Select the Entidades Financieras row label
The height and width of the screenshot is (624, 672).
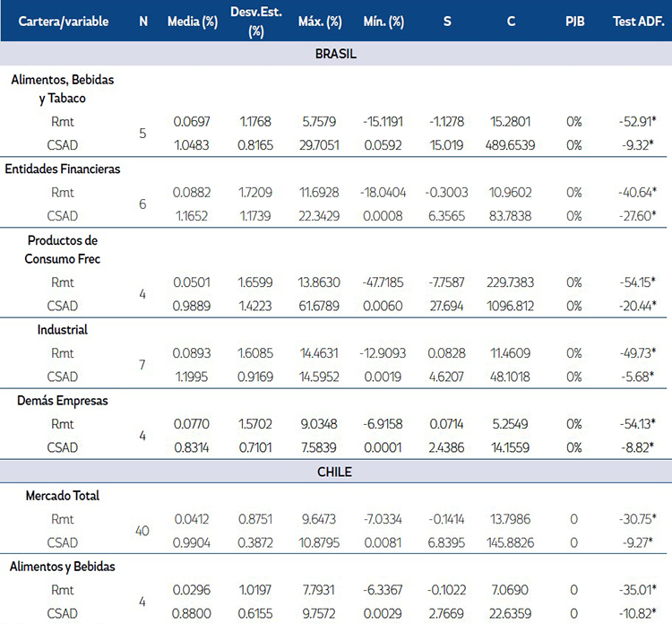click(x=63, y=169)
